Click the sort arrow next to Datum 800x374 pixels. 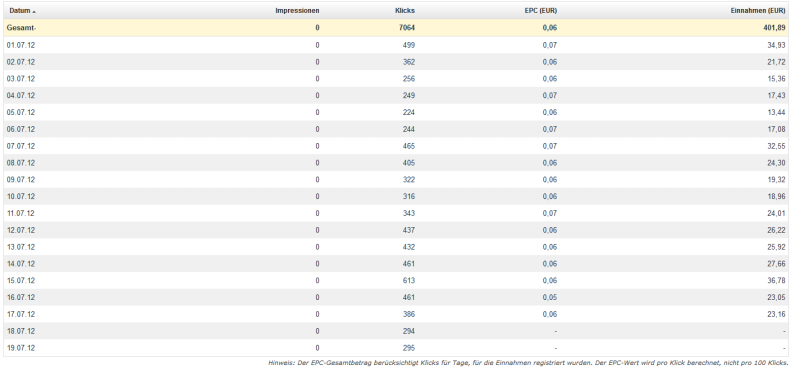pyautogui.click(x=34, y=11)
